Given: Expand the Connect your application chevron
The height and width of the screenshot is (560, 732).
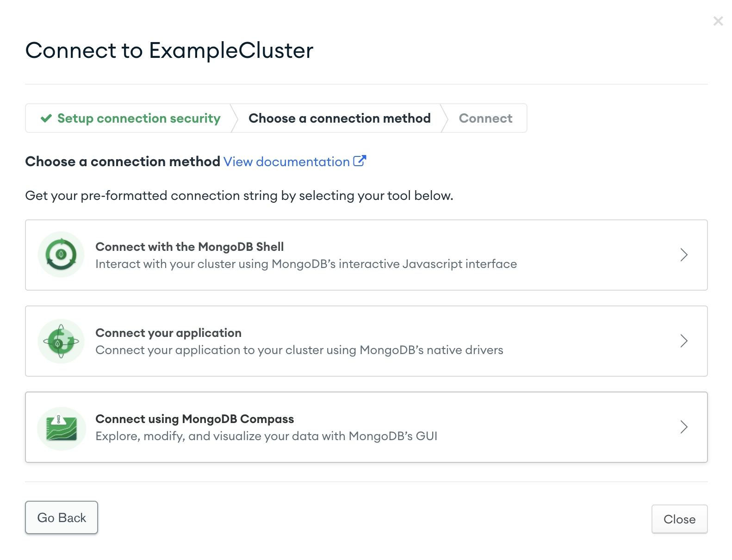Looking at the screenshot, I should (x=684, y=341).
